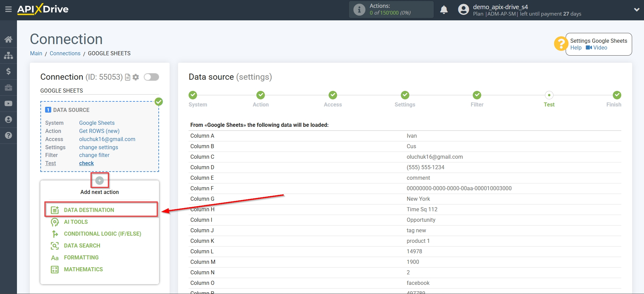Image resolution: width=644 pixels, height=294 pixels.
Task: Toggle the connection on/off switch
Action: pos(151,77)
